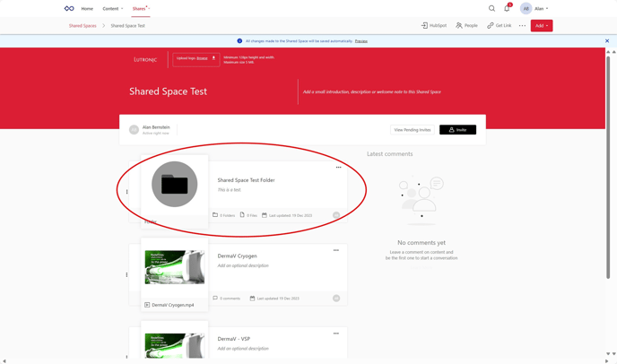Expand the Content dropdown menu
Viewport: 617px width, 364px height.
point(113,8)
